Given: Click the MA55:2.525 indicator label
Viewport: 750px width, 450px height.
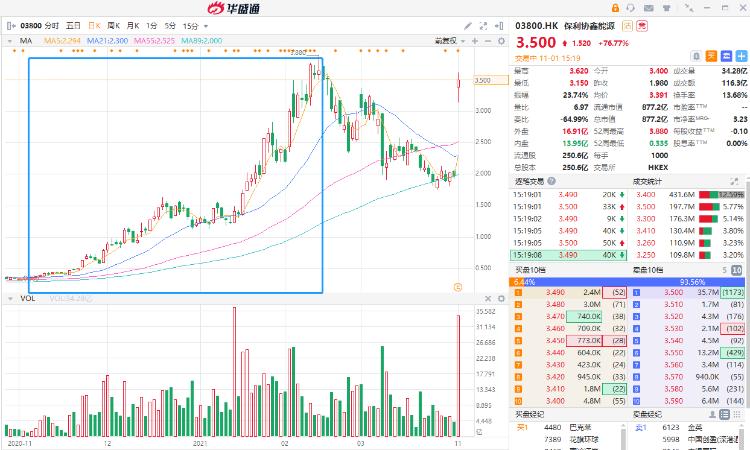Looking at the screenshot, I should coord(154,41).
